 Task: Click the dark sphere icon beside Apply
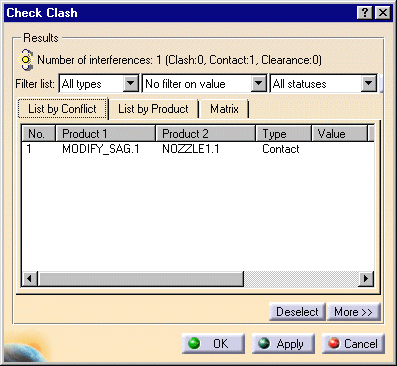(264, 343)
